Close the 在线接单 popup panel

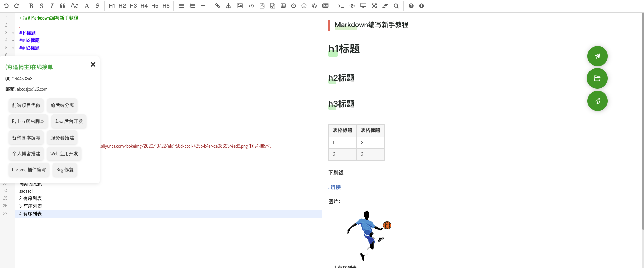(x=93, y=64)
